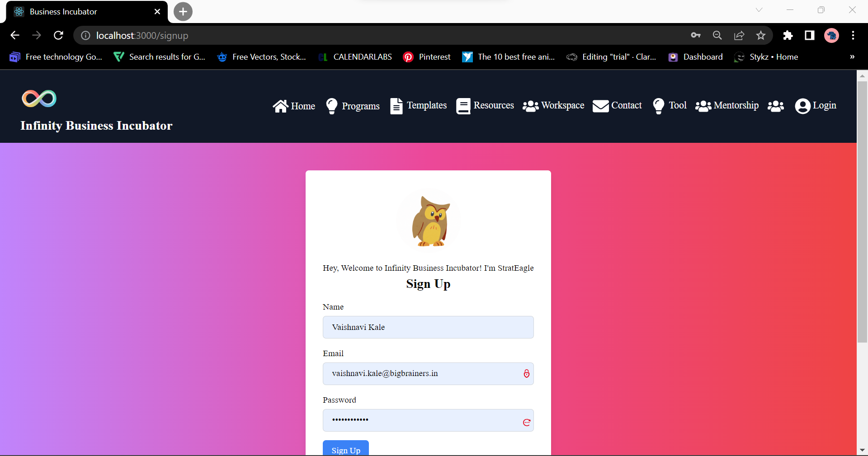Open Dashboard bookmark
This screenshot has width=868, height=456.
(695, 57)
